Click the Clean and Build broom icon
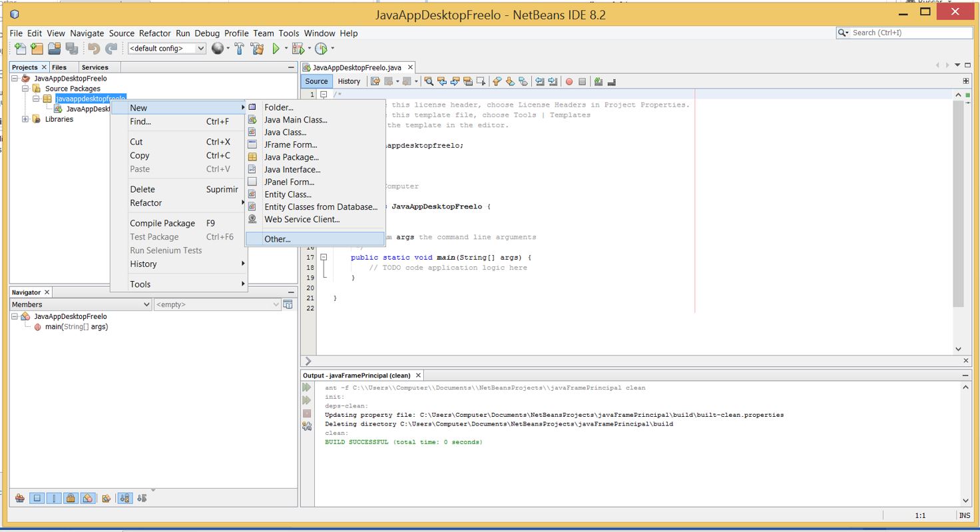 tap(257, 49)
